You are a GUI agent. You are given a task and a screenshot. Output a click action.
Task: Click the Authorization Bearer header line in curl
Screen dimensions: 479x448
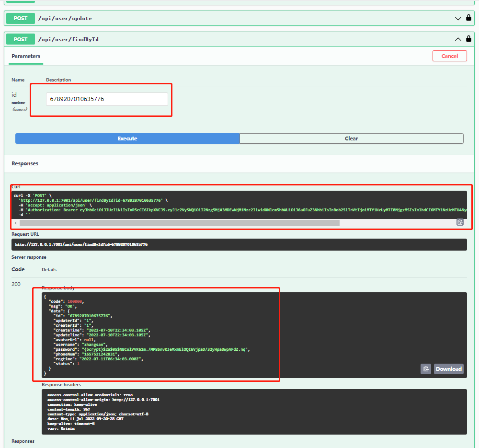click(242, 210)
